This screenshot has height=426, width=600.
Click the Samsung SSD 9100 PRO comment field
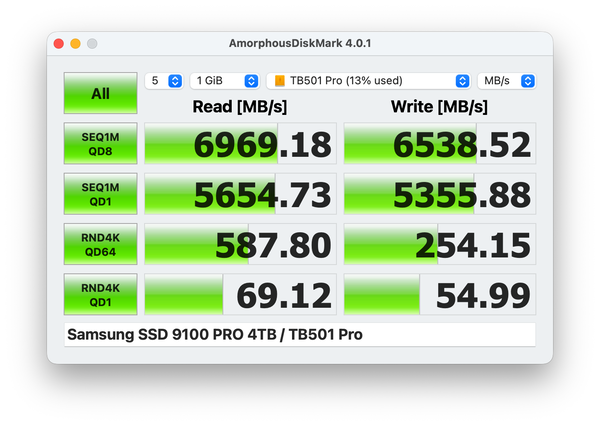[300, 335]
